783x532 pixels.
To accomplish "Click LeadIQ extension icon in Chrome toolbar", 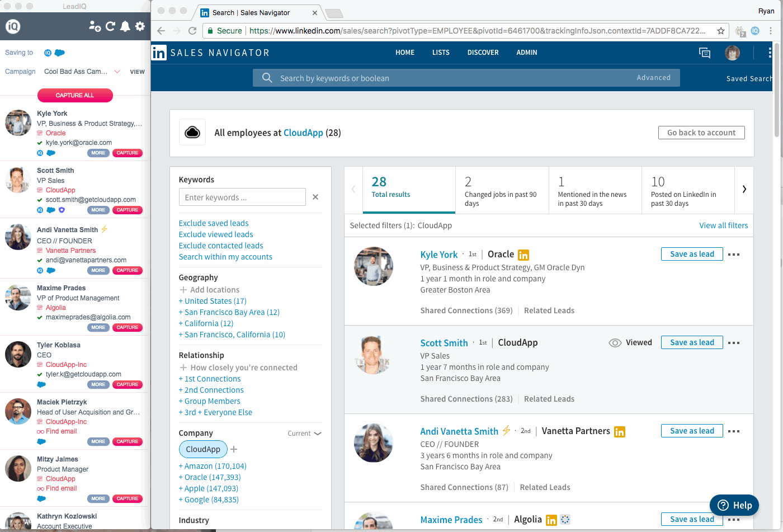I will point(755,31).
